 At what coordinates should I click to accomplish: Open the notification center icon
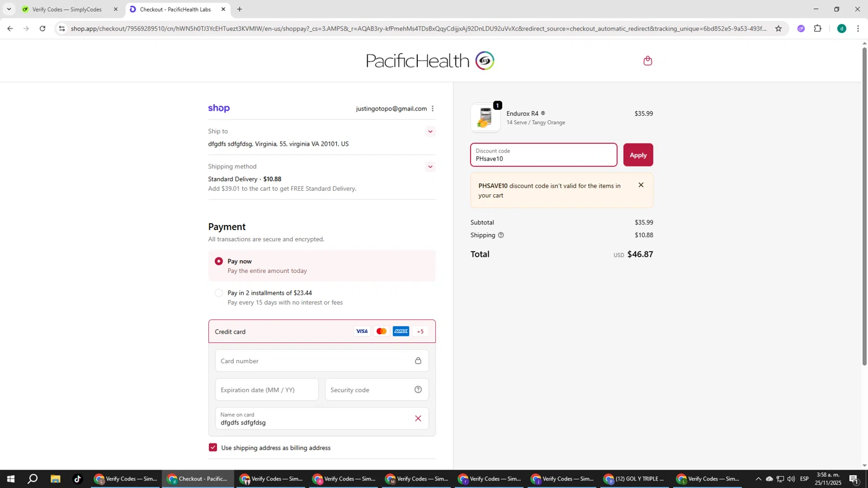pyautogui.click(x=854, y=479)
